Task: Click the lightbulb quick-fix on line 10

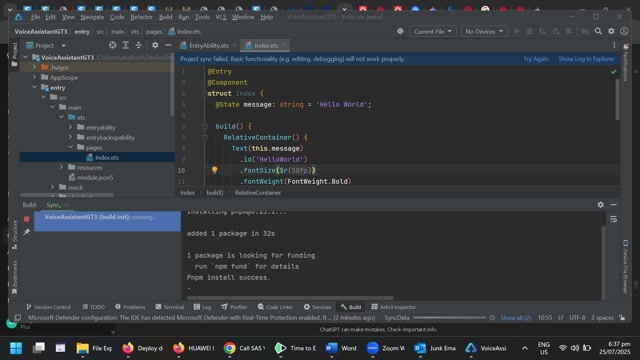Action: pos(214,170)
